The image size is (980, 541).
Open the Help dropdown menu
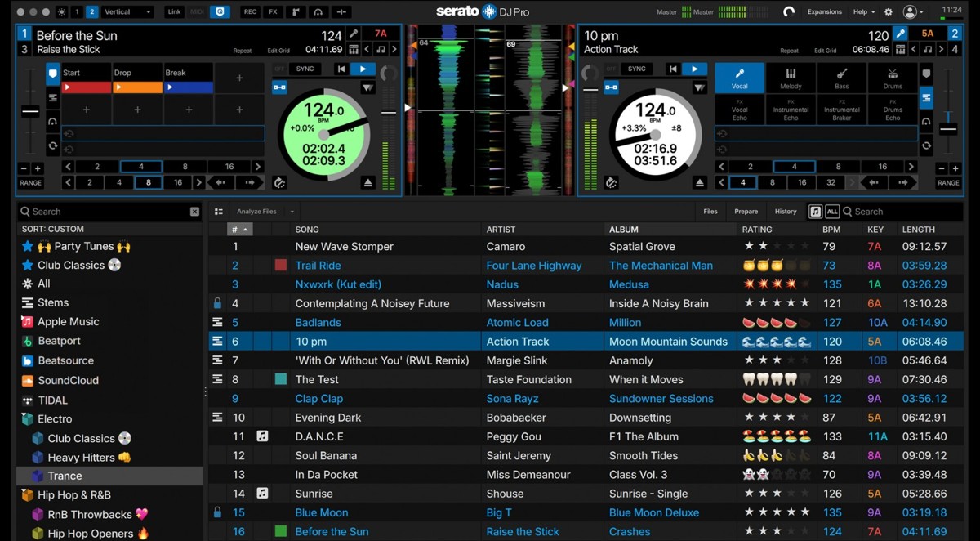(x=863, y=12)
